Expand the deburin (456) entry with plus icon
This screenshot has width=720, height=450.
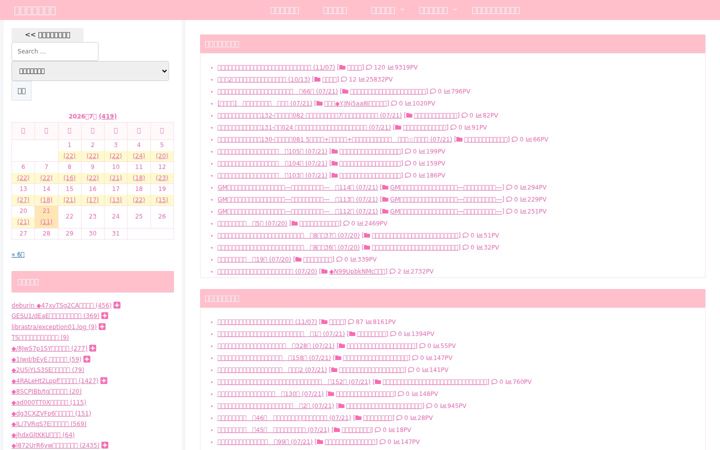point(117,305)
